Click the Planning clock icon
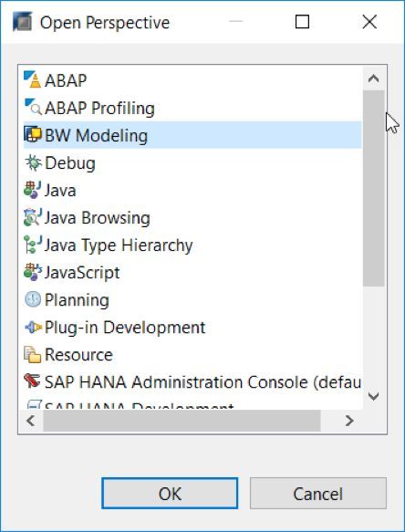Image resolution: width=405 pixels, height=532 pixels. point(33,299)
